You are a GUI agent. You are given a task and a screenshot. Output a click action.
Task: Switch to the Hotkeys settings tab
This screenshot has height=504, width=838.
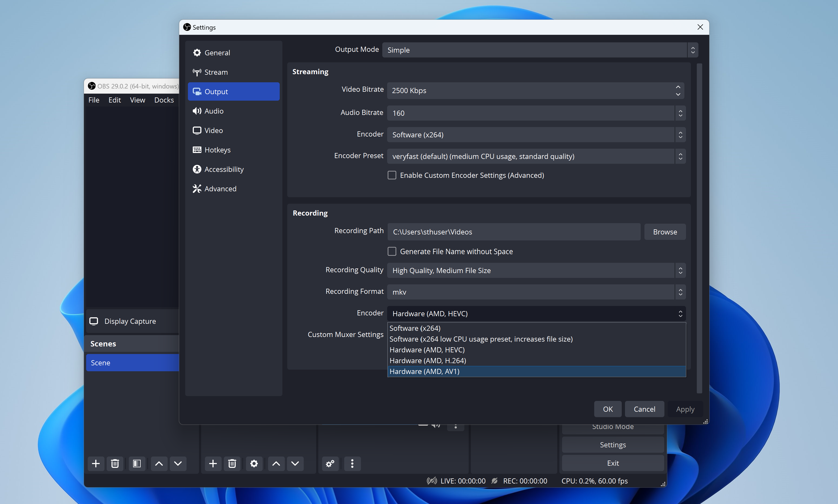pos(217,150)
